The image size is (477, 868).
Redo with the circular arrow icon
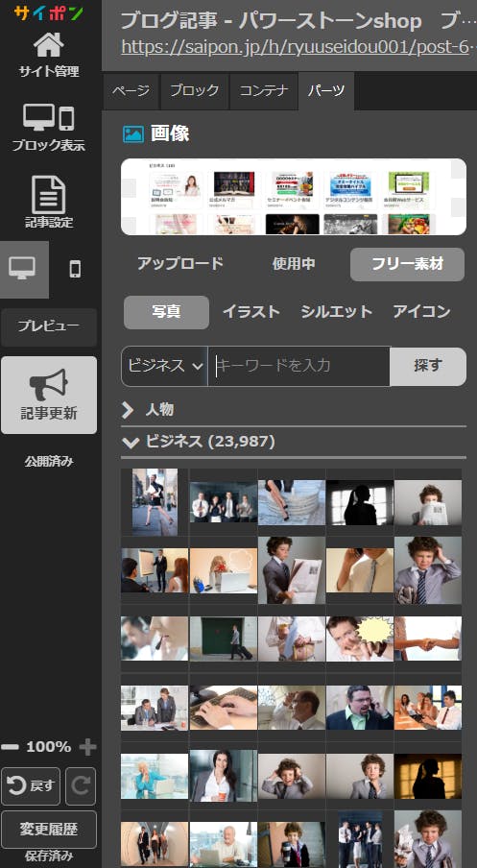click(x=81, y=786)
